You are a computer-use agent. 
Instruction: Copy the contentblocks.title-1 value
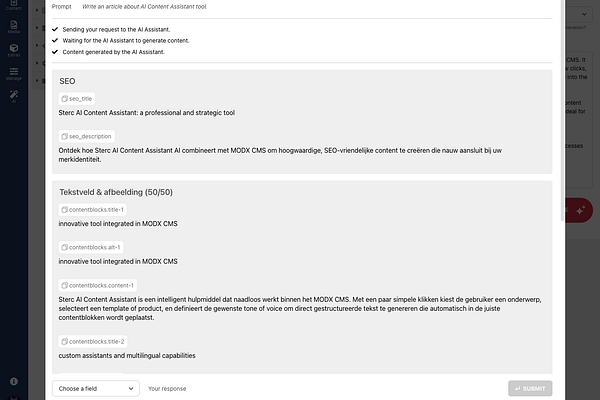(x=93, y=210)
